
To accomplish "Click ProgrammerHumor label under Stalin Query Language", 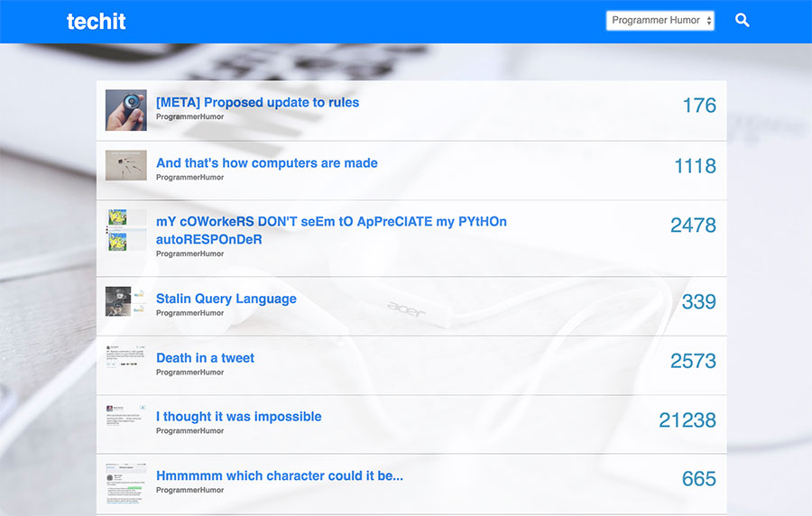I will pyautogui.click(x=189, y=313).
